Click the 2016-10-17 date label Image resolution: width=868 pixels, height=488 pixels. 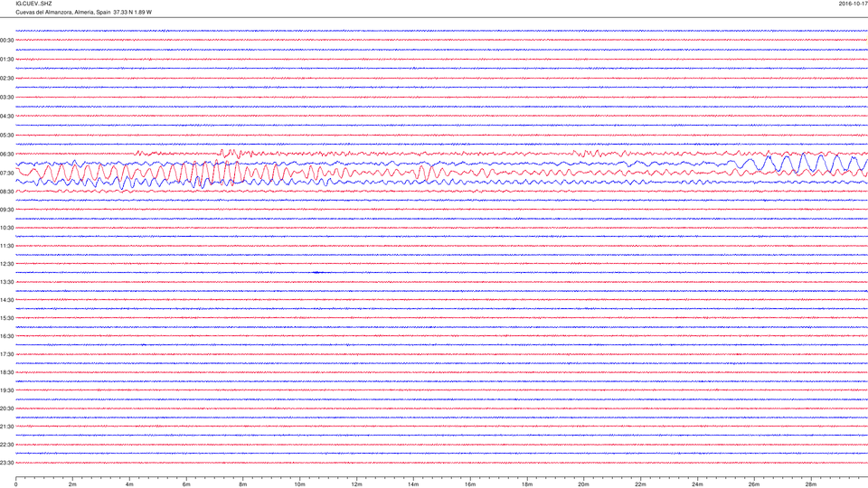coord(853,4)
